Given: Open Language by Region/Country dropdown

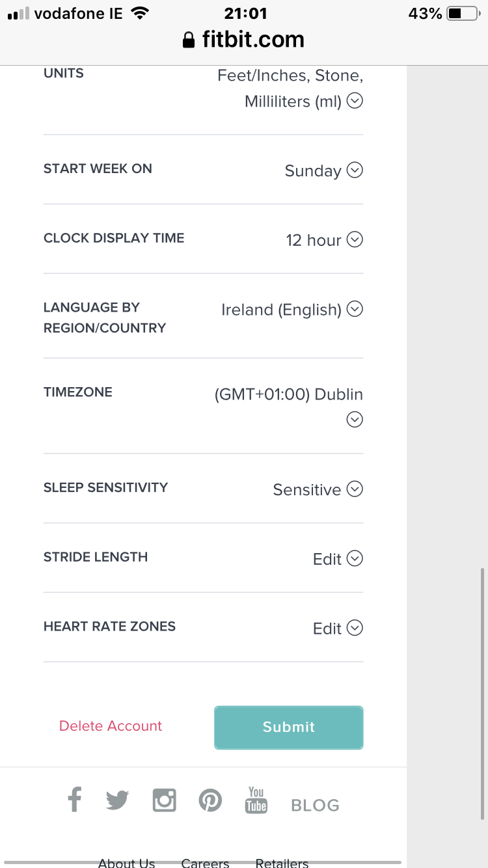Looking at the screenshot, I should click(x=355, y=309).
